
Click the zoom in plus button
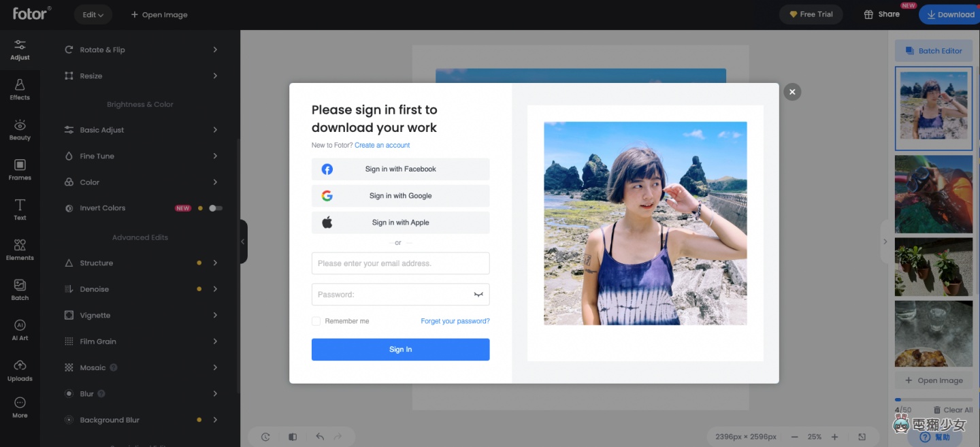[x=834, y=437]
